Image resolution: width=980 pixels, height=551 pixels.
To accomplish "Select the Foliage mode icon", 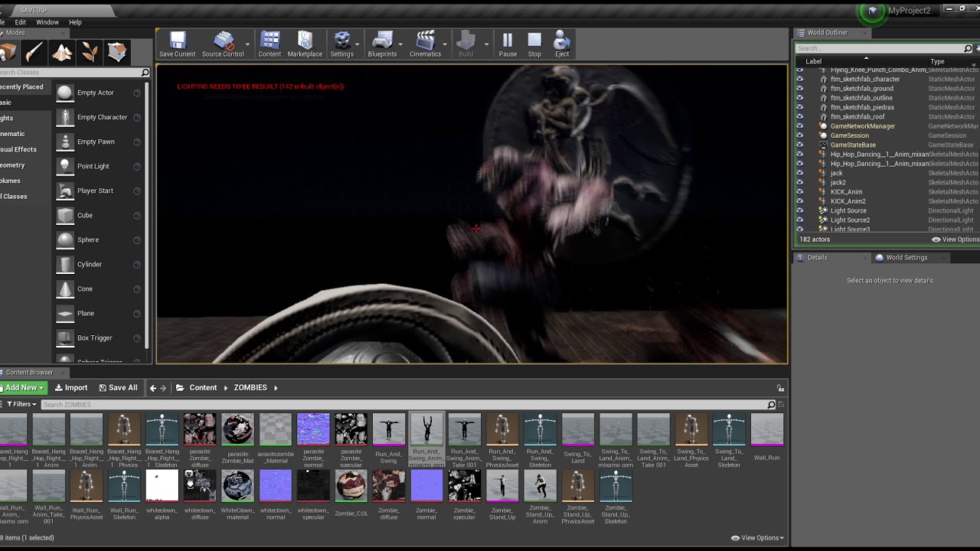I will tap(90, 52).
